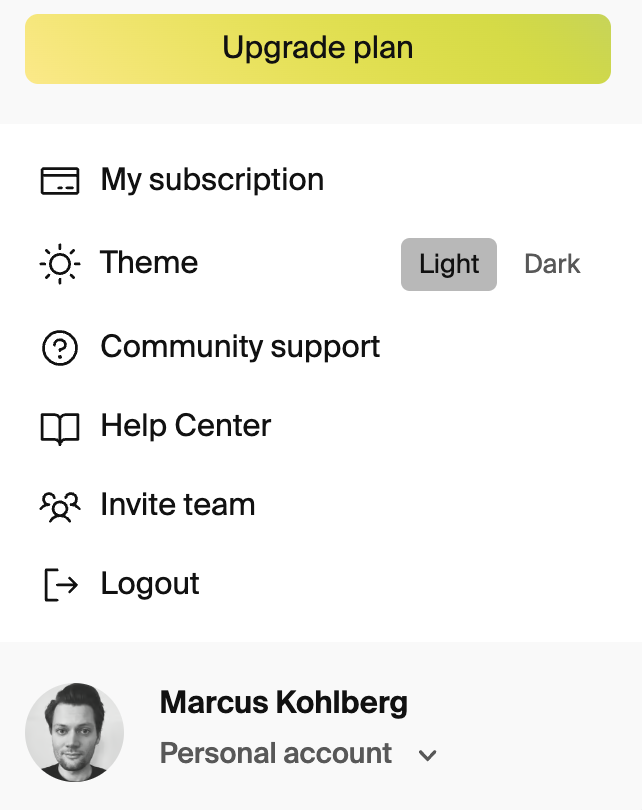The width and height of the screenshot is (642, 810).
Task: Switch to the Dark theme
Action: [x=552, y=264]
